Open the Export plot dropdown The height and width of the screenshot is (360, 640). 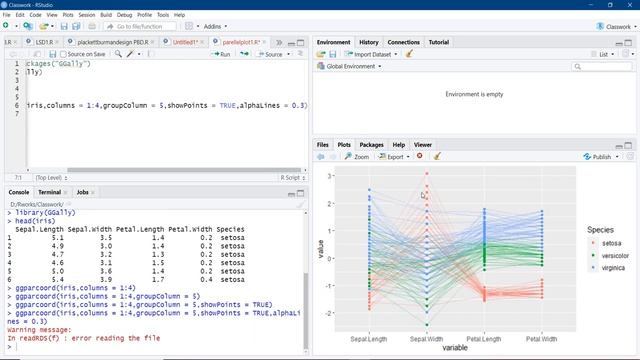394,157
